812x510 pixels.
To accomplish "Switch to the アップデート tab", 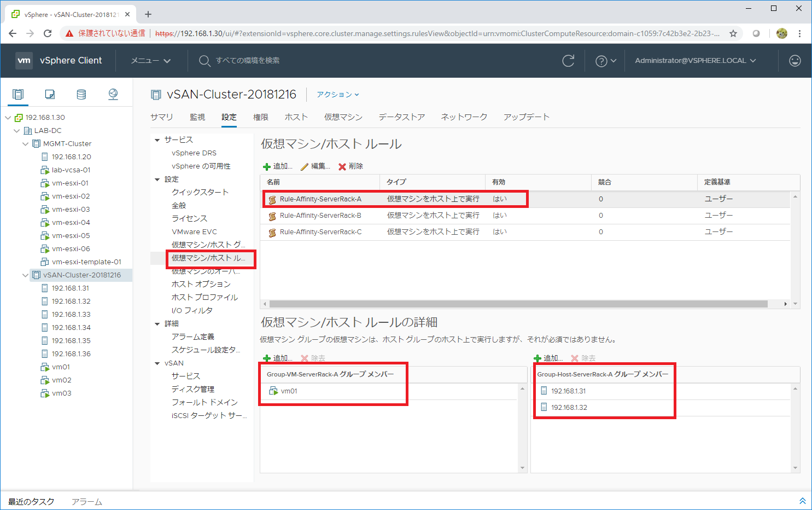I will click(527, 117).
